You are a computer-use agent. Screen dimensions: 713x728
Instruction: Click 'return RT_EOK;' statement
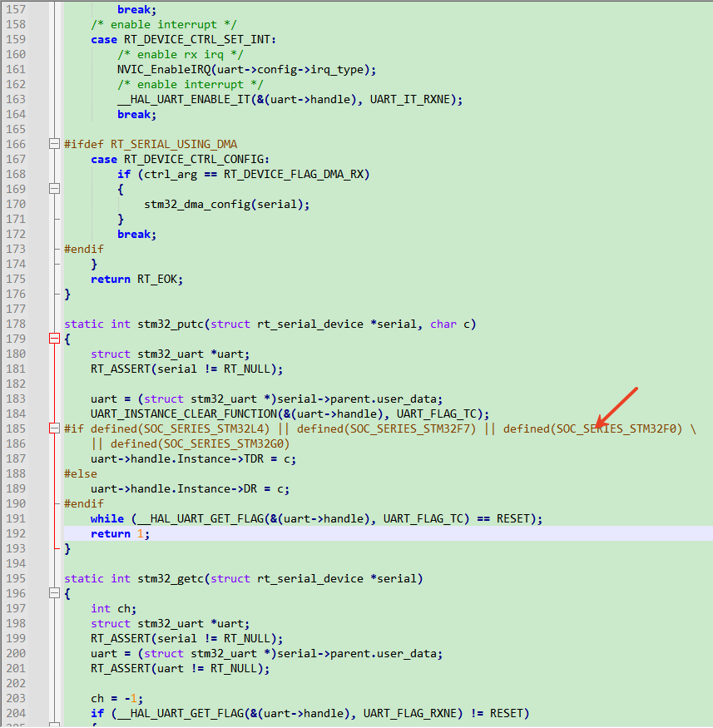point(137,279)
